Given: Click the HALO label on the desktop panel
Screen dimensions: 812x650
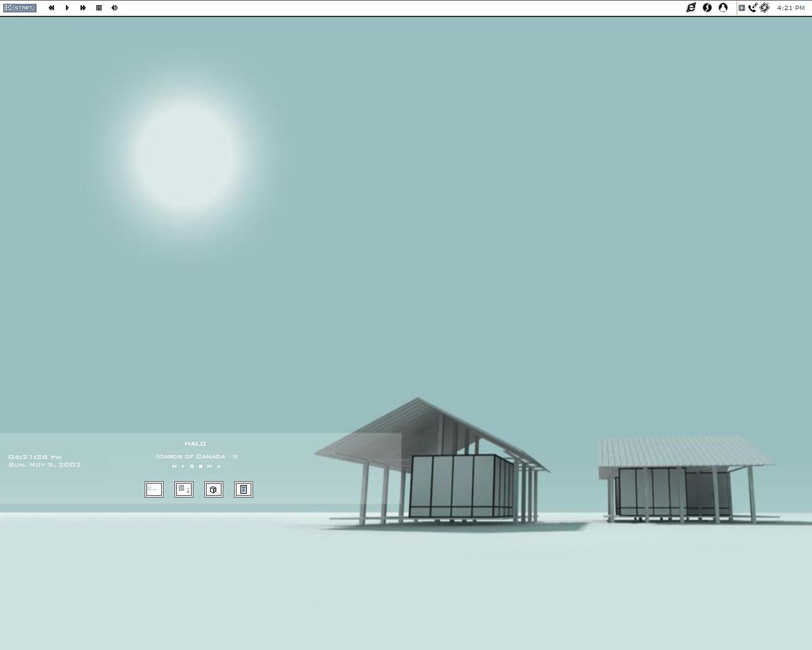Looking at the screenshot, I should [195, 444].
